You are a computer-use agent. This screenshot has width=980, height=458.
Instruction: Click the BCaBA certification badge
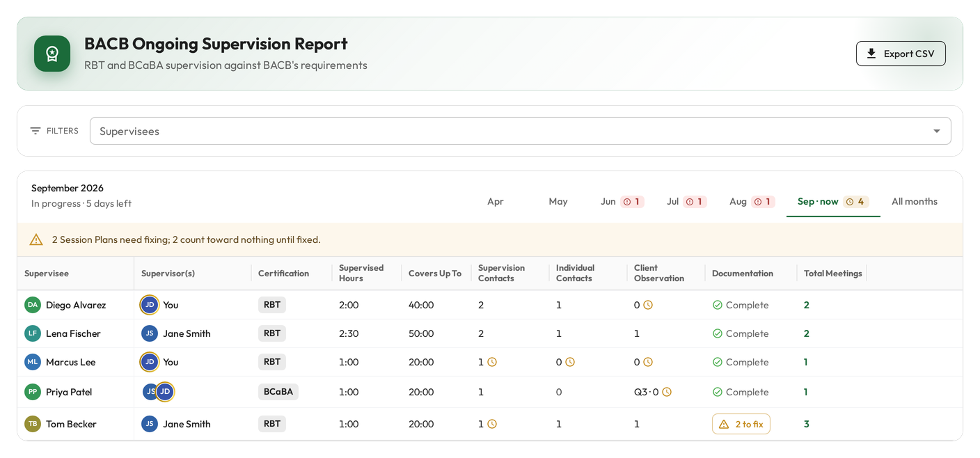pos(278,392)
